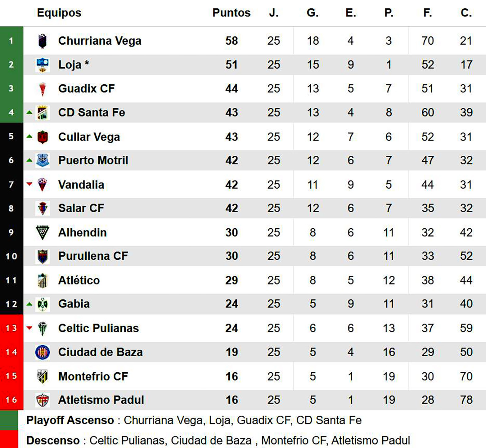Click the Loja team crest
Image resolution: width=486 pixels, height=448 pixels.
click(x=43, y=65)
